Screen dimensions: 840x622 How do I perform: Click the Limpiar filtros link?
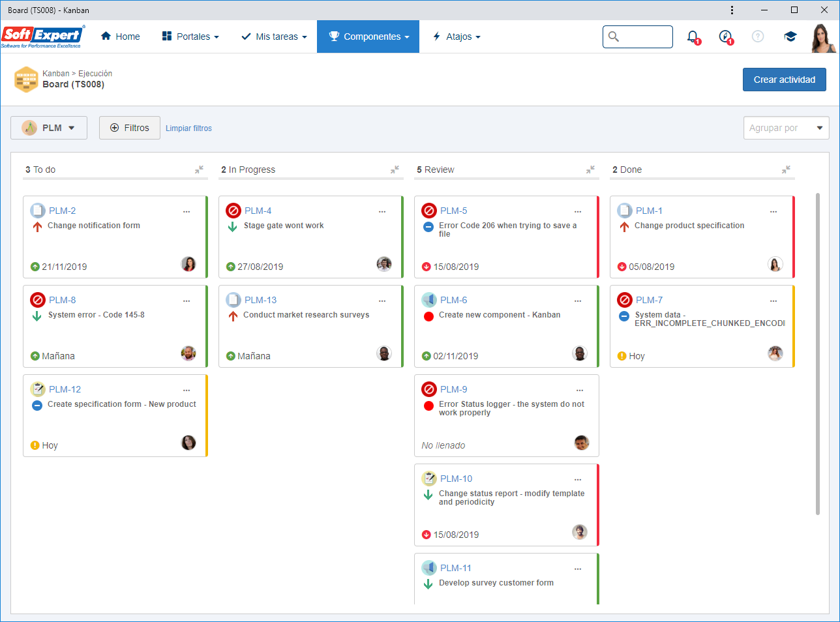188,128
